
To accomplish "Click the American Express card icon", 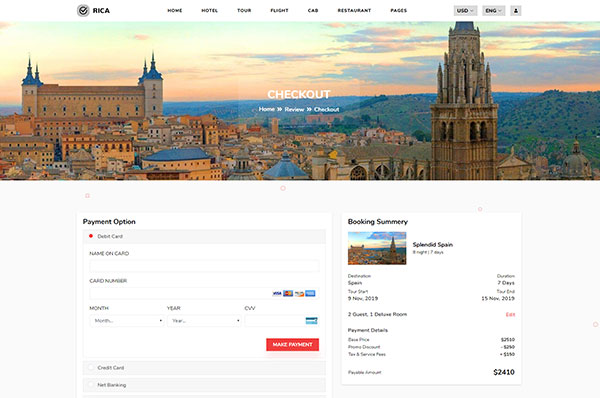I will pyautogui.click(x=310, y=294).
